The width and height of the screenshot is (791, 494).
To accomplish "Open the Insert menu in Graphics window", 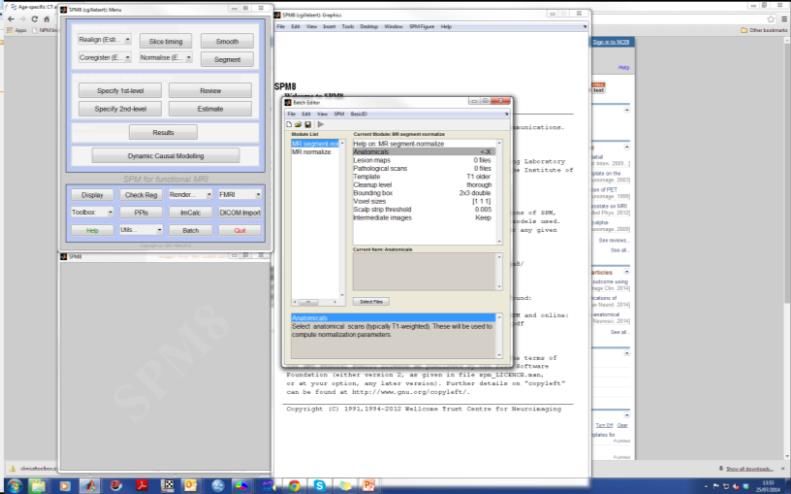I will pos(329,27).
